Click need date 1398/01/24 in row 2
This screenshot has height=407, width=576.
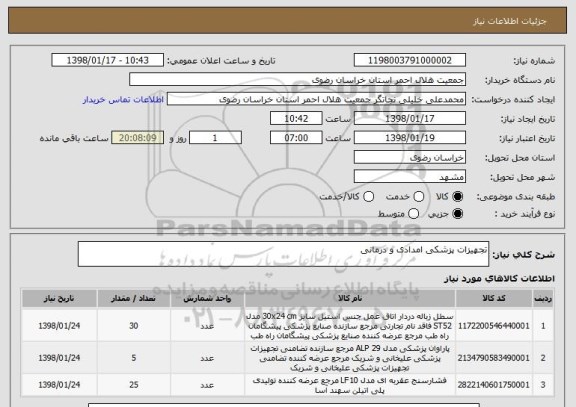click(59, 358)
